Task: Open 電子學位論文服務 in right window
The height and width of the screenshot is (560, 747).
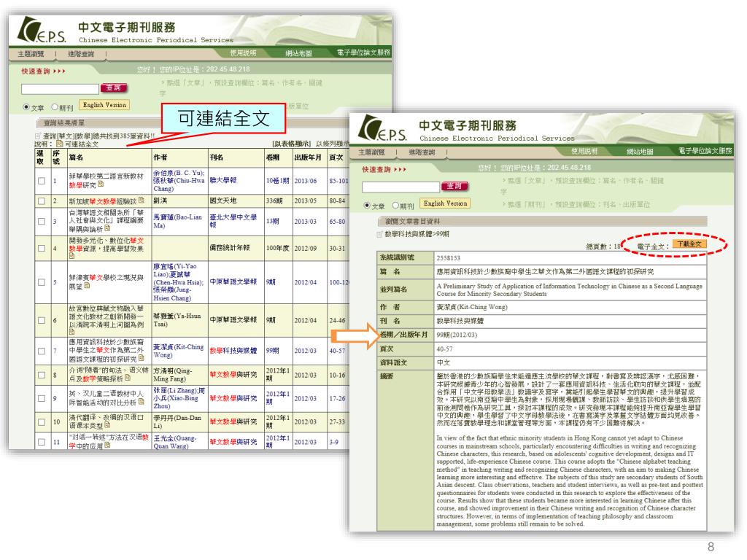Action: (x=705, y=150)
